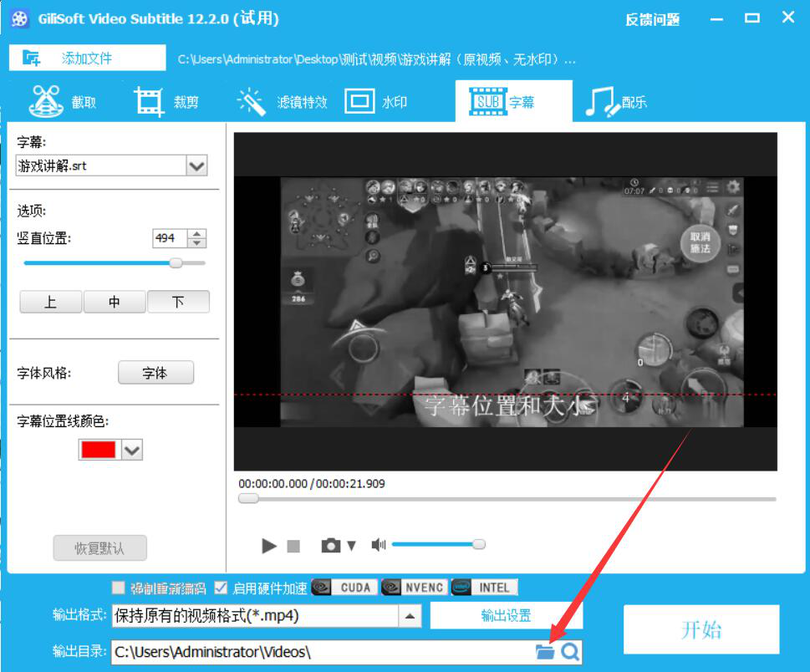The height and width of the screenshot is (672, 810).
Task: Click the NVENC acceleration badge
Action: [415, 588]
